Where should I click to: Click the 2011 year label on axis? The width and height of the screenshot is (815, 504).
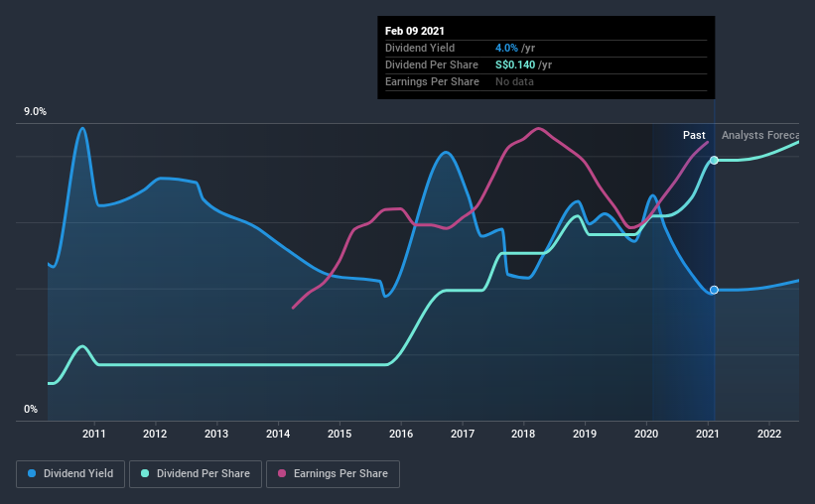(x=94, y=434)
